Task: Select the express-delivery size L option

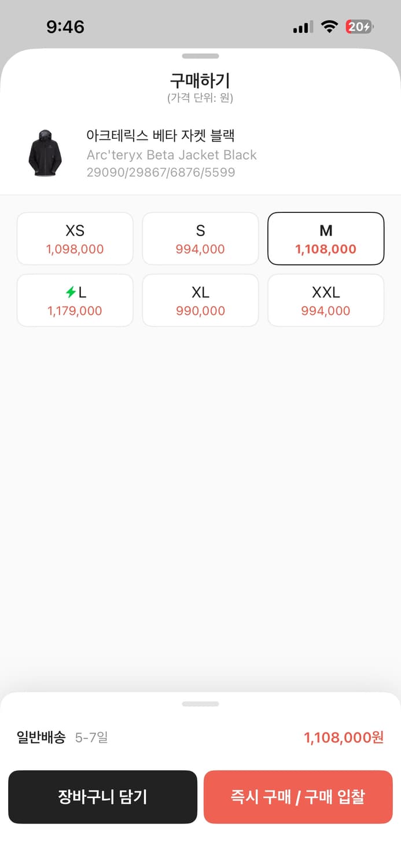Action: [x=75, y=300]
